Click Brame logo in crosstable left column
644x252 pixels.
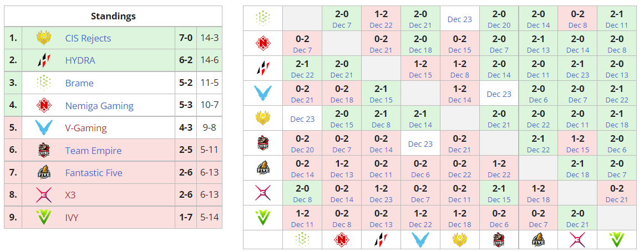(x=262, y=18)
